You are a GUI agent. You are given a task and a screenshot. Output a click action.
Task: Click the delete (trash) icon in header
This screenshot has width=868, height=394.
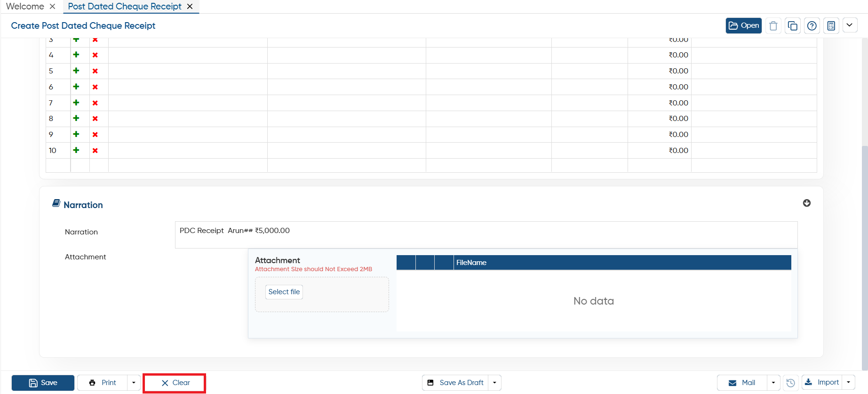click(x=773, y=25)
